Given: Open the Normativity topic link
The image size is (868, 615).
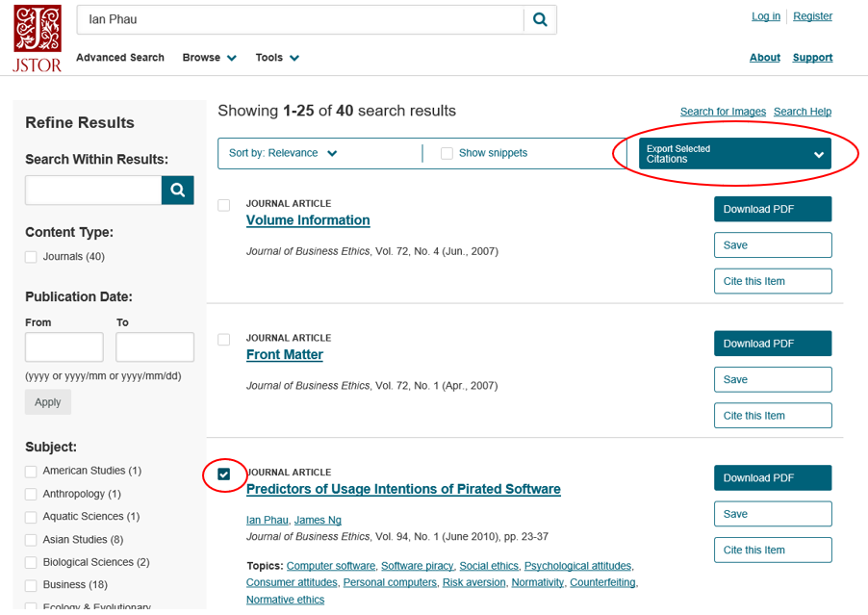Looking at the screenshot, I should pyautogui.click(x=538, y=583).
